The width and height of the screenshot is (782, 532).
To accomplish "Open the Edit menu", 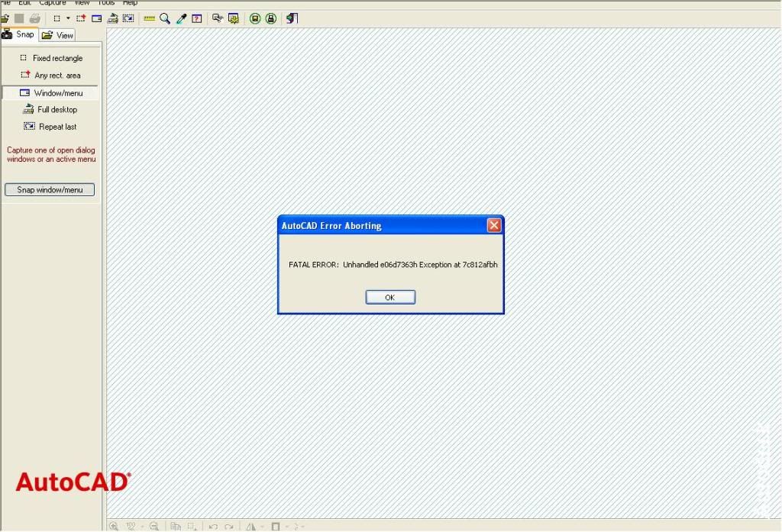I will 24,3.
